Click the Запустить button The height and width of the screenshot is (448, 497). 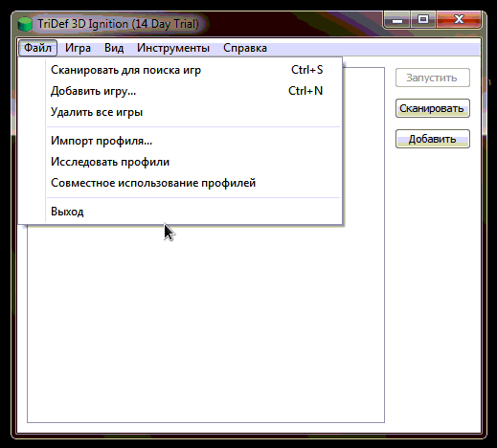pos(433,78)
